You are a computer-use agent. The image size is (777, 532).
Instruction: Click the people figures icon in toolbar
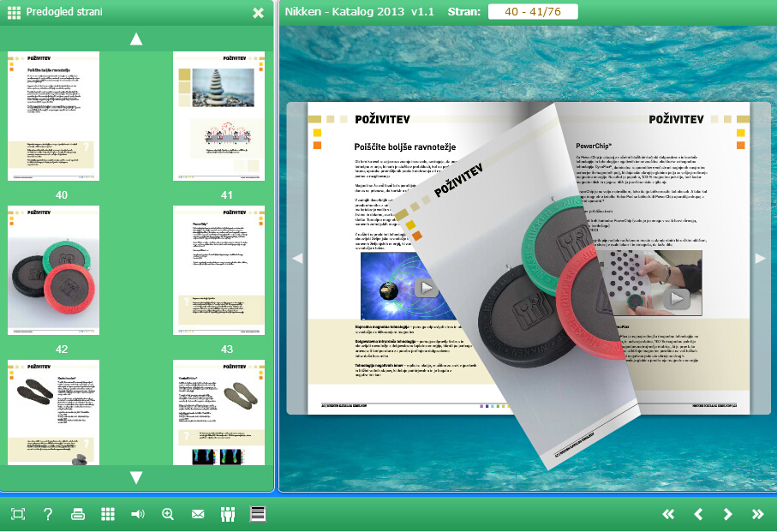tap(228, 514)
